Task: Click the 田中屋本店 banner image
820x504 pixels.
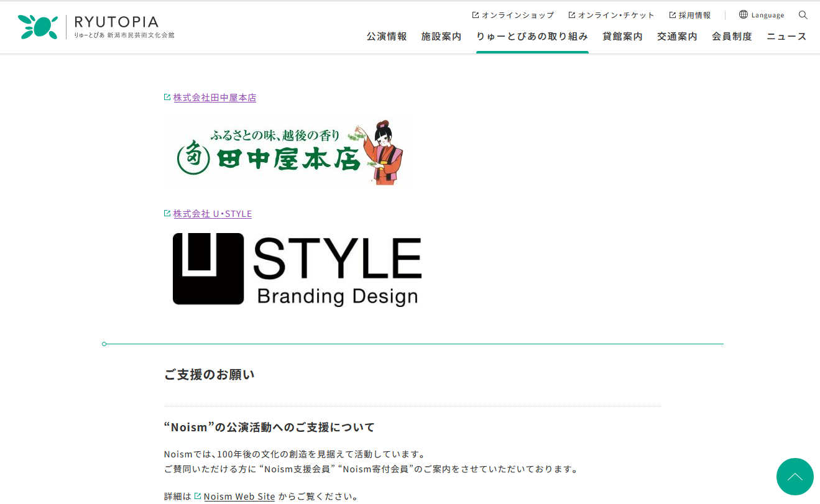Action: pos(288,153)
